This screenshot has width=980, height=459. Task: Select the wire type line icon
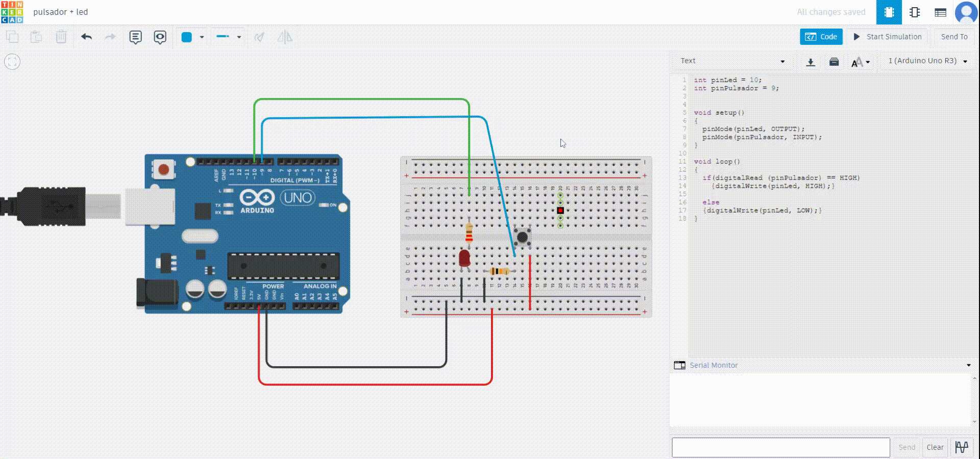(223, 37)
